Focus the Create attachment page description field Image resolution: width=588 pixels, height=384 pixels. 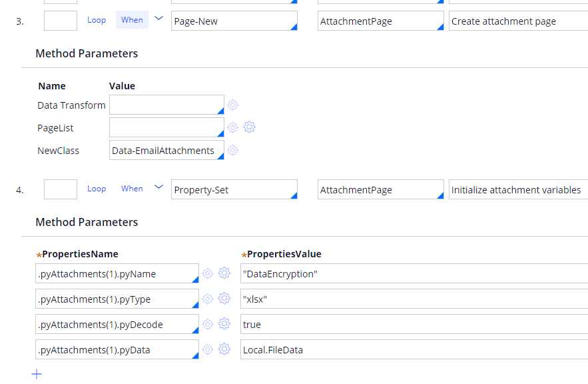517,21
